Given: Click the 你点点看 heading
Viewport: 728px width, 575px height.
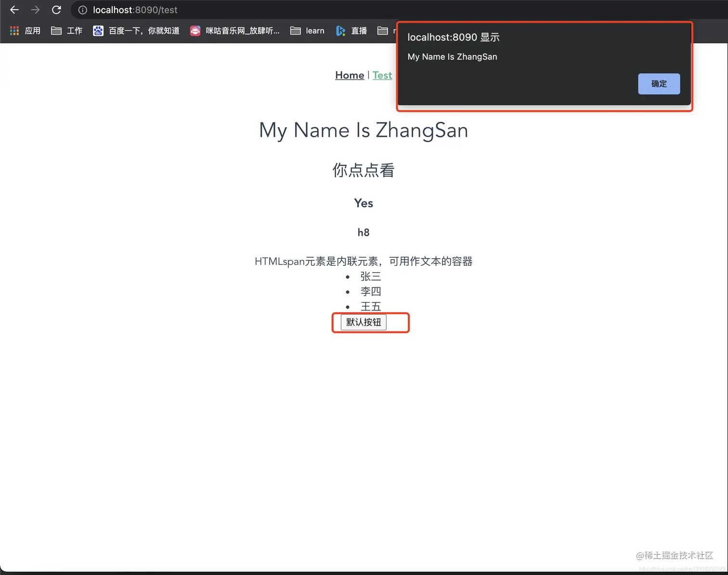Looking at the screenshot, I should [x=363, y=170].
